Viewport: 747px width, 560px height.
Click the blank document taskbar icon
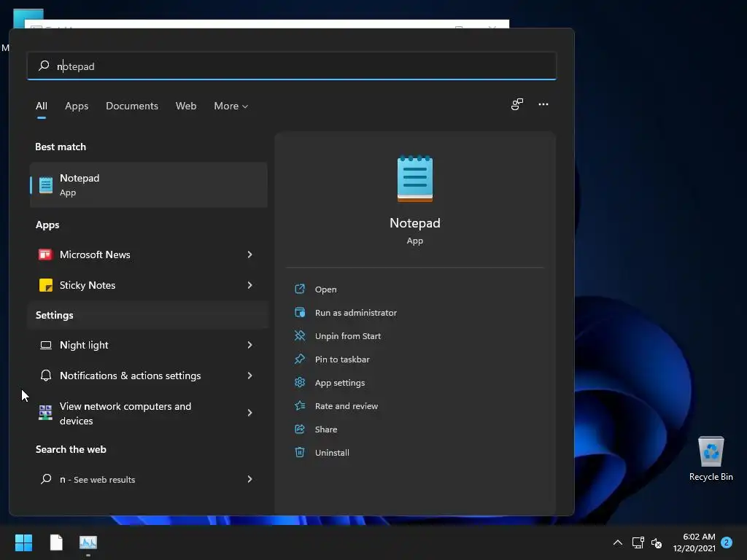(56, 542)
